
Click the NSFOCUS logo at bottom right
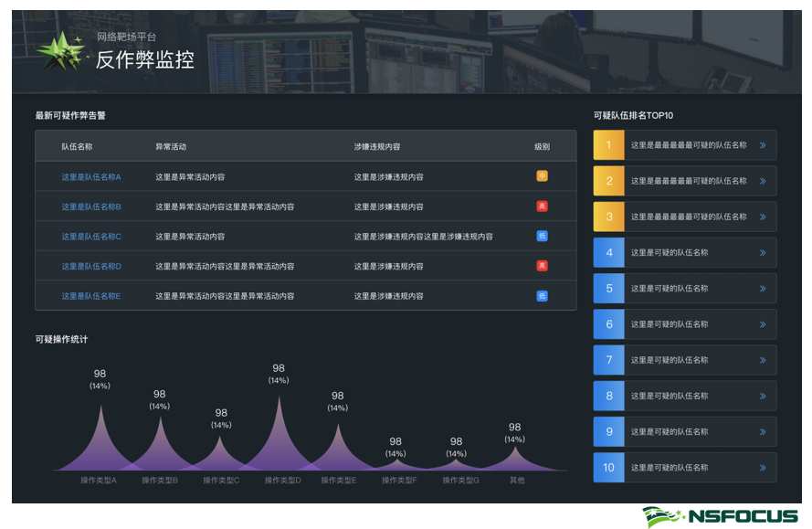(x=720, y=516)
